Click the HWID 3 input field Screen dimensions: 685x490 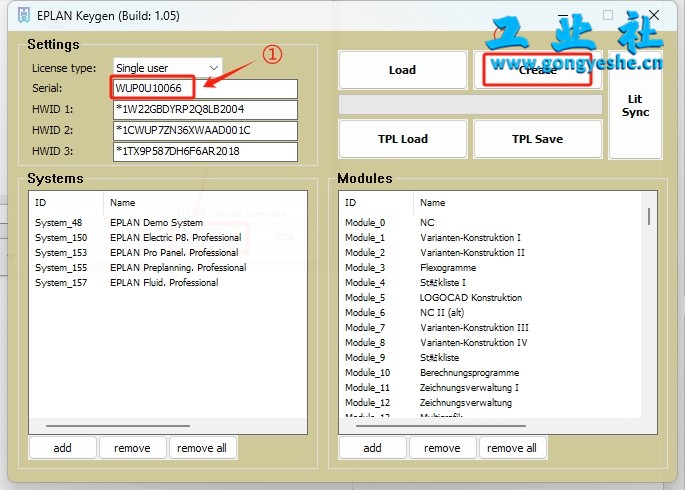click(x=205, y=152)
